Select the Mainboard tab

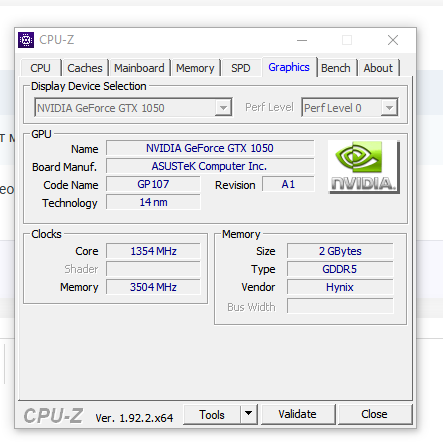[139, 68]
